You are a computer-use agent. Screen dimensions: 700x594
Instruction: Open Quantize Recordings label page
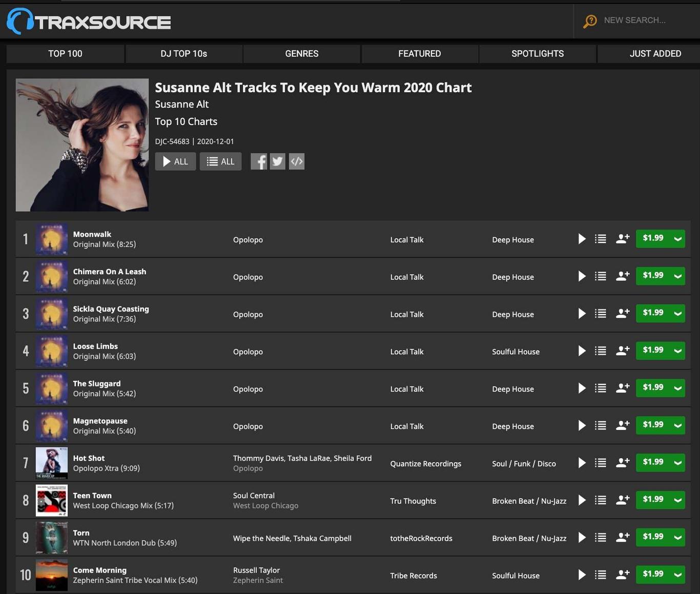click(x=426, y=464)
